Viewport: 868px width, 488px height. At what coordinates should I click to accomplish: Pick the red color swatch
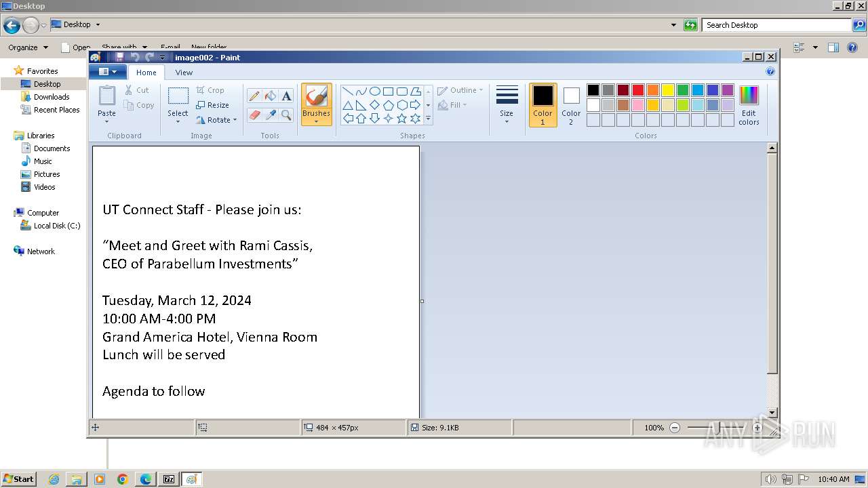click(x=638, y=90)
